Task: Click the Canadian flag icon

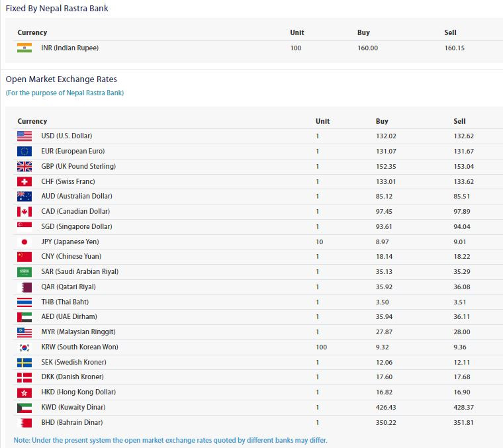Action: pos(24,212)
